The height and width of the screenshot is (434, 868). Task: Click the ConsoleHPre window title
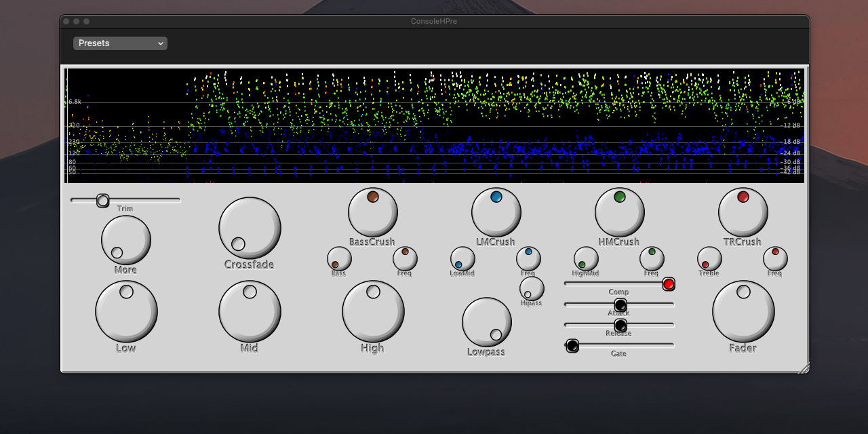point(434,22)
